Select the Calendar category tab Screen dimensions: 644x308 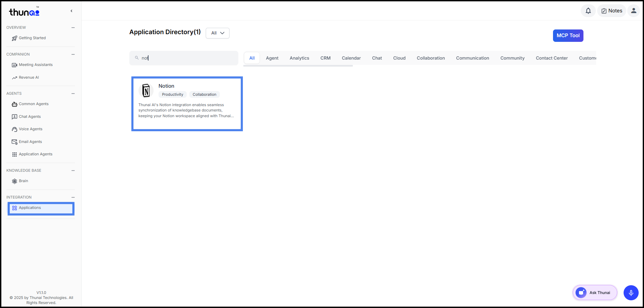[351, 58]
